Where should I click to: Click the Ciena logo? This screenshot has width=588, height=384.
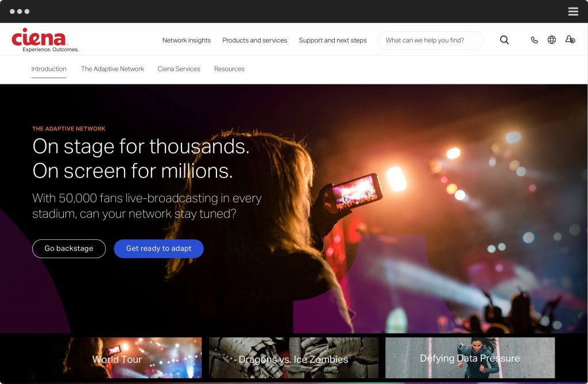(40, 40)
